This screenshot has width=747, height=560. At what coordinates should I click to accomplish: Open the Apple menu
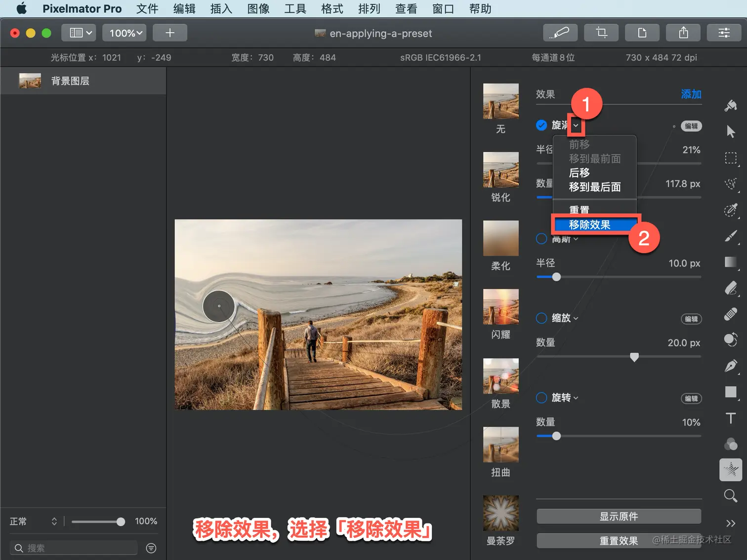(22, 8)
